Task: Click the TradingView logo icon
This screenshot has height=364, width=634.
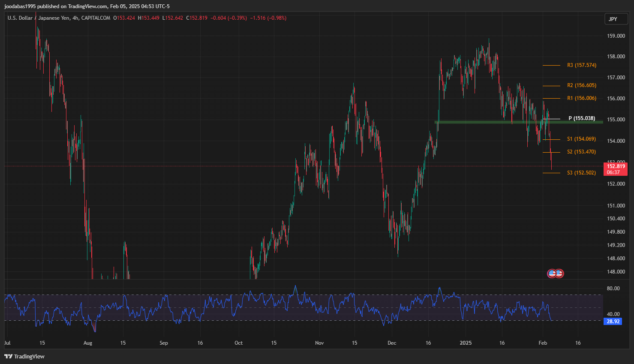Action: pos(8,356)
